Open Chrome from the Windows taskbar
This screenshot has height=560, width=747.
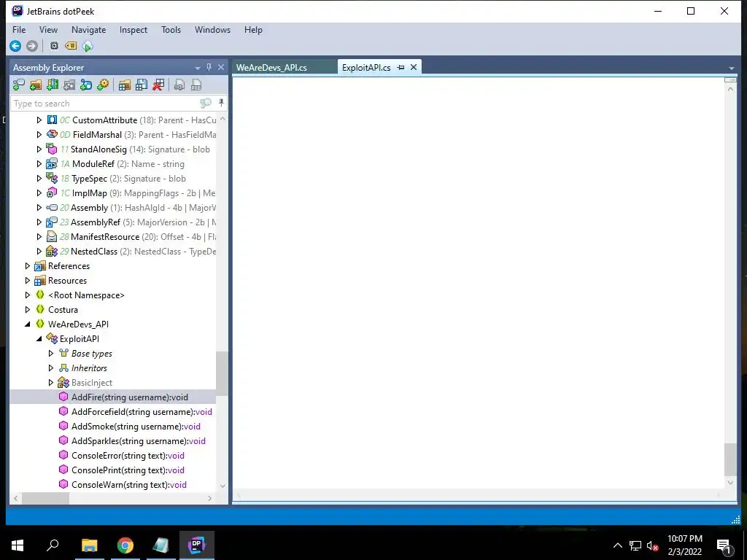click(x=125, y=545)
